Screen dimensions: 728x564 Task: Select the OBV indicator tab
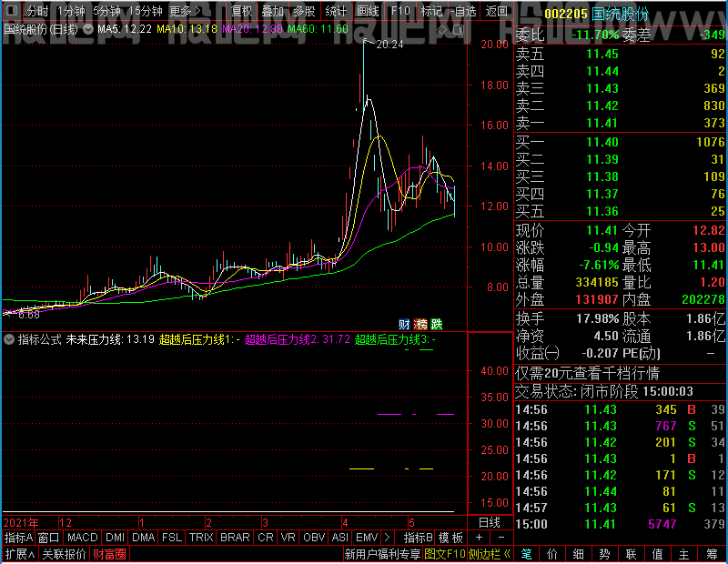314,538
